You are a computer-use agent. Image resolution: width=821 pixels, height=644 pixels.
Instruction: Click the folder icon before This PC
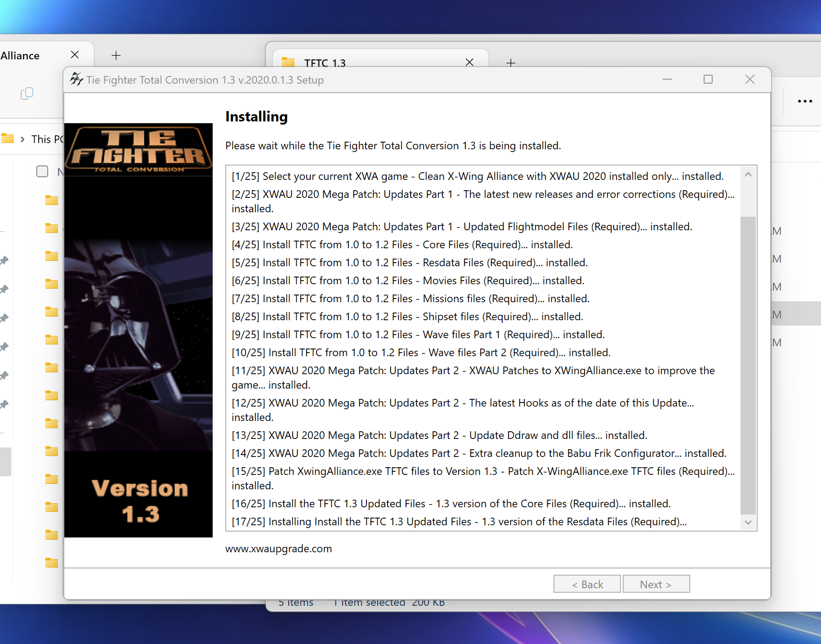pos(7,139)
